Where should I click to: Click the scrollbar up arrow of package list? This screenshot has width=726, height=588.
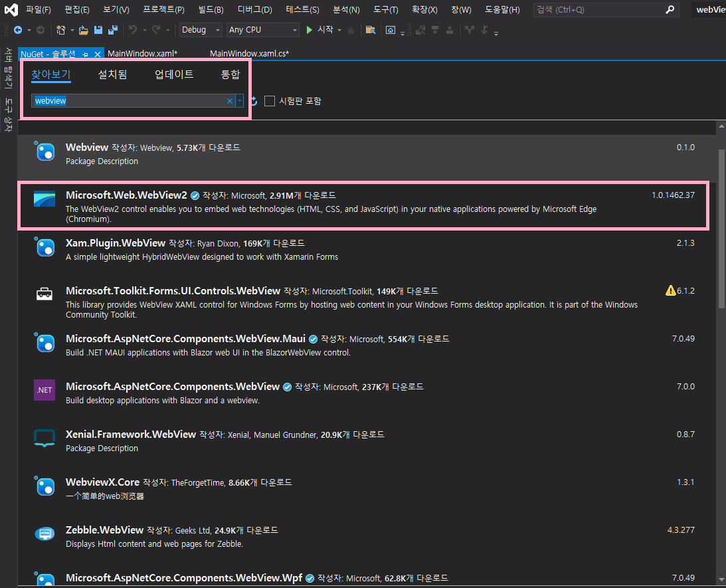(721, 126)
